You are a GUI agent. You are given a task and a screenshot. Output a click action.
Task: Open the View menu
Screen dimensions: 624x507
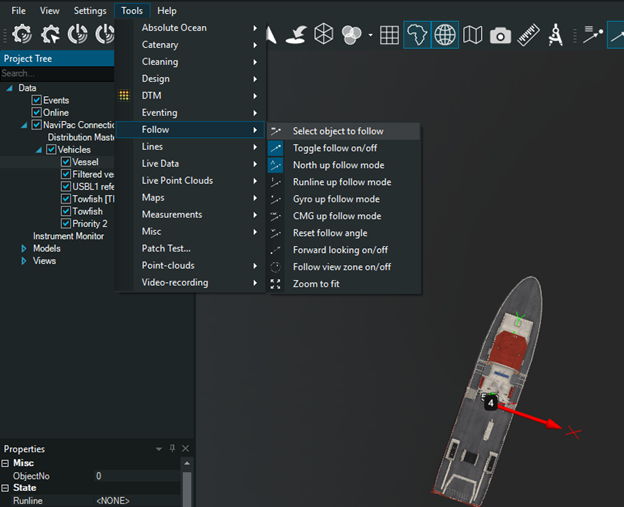pyautogui.click(x=49, y=11)
